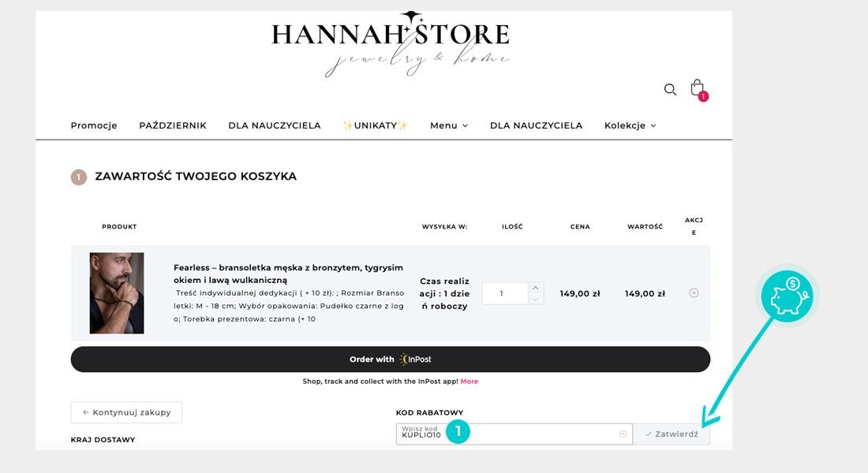Expand the Kolekcje dropdown

(630, 125)
